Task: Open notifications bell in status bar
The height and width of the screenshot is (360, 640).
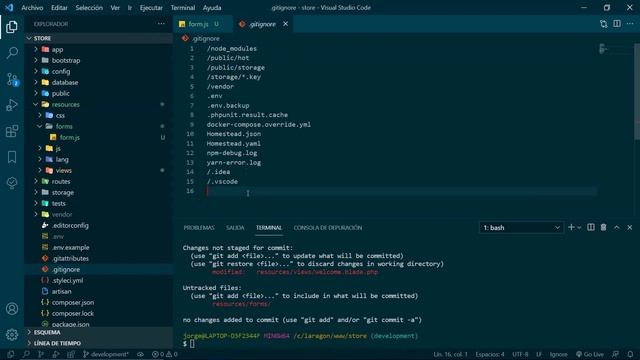Action: pos(630,354)
